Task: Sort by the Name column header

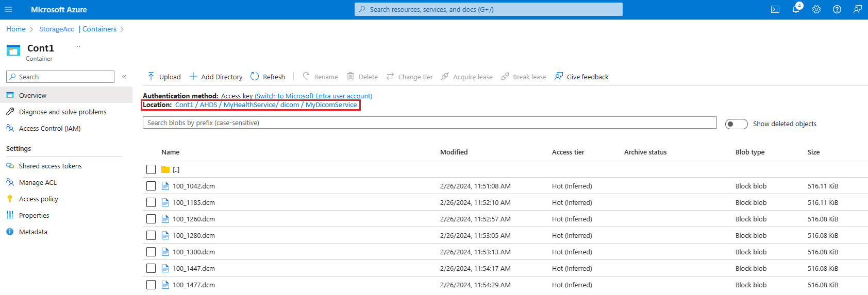Action: click(x=171, y=152)
